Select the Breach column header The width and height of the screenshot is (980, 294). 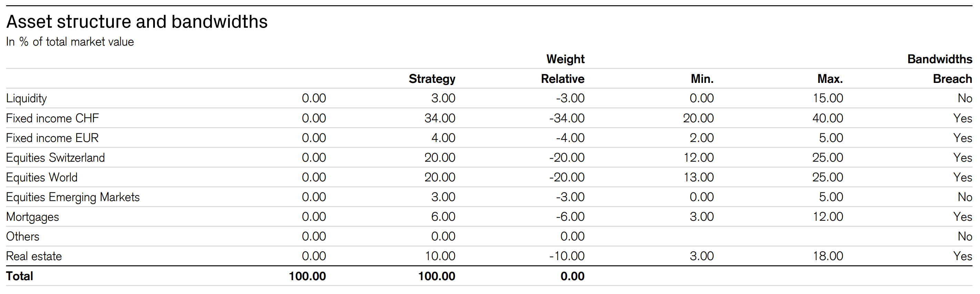coord(952,79)
